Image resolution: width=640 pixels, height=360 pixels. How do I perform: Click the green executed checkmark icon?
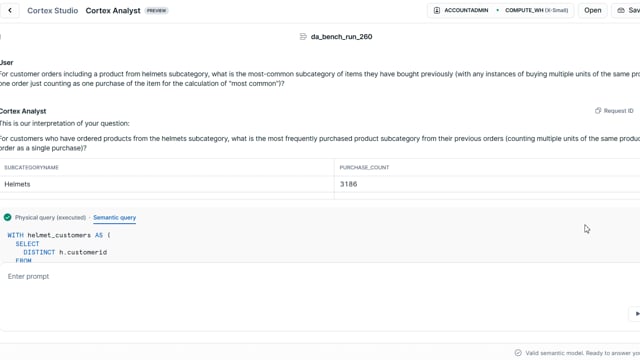point(7,218)
